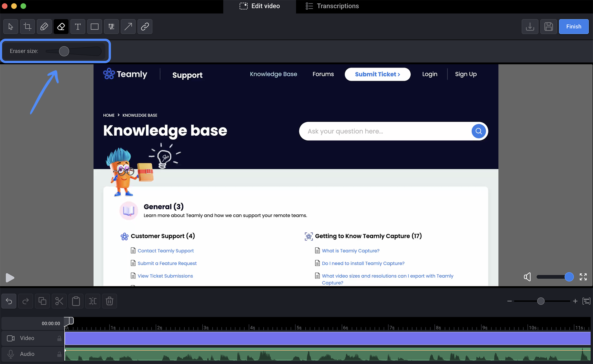Click the Teamly logo in the preview
Image resolution: width=593 pixels, height=364 pixels.
pos(125,74)
